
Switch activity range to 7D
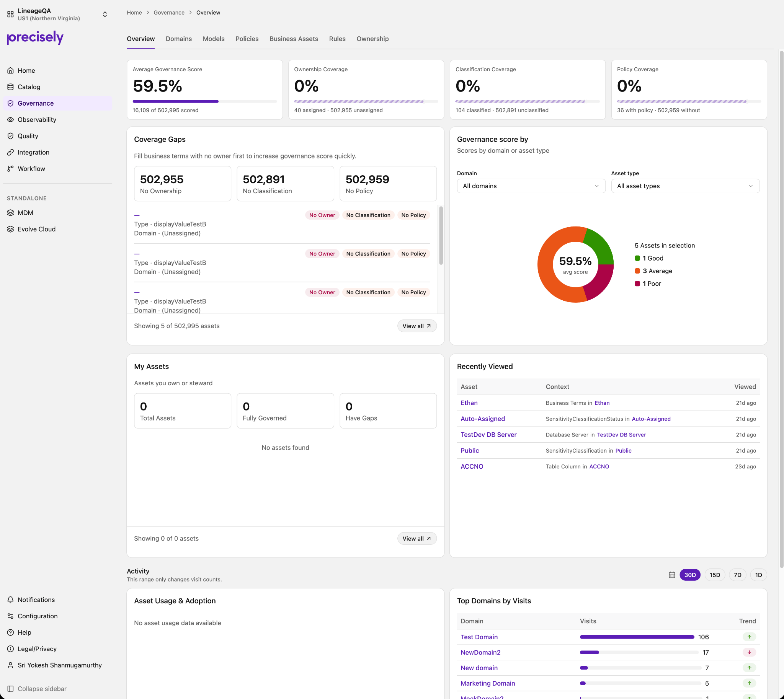pyautogui.click(x=738, y=575)
